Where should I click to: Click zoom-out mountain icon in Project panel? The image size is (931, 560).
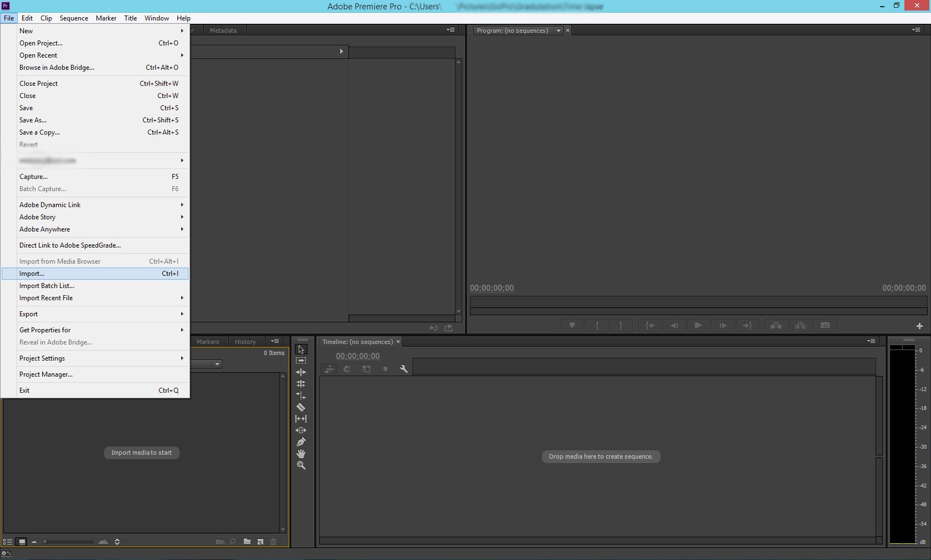34,542
